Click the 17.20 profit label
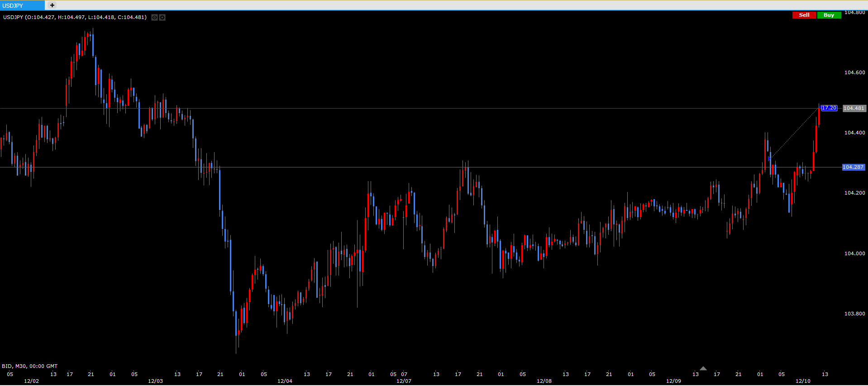 (829, 108)
